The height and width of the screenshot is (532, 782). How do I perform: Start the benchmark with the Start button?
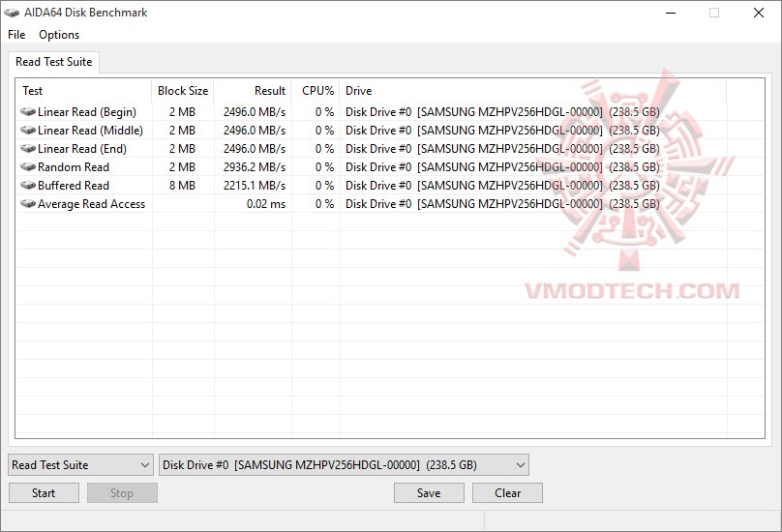coord(44,493)
